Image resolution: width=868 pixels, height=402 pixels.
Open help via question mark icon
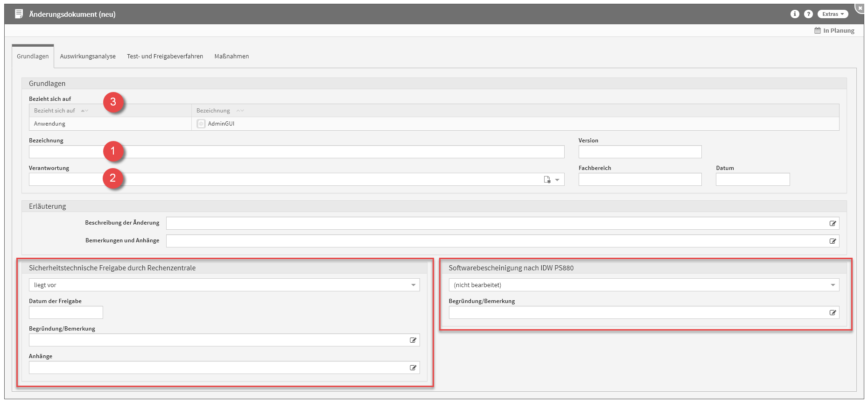(x=808, y=14)
